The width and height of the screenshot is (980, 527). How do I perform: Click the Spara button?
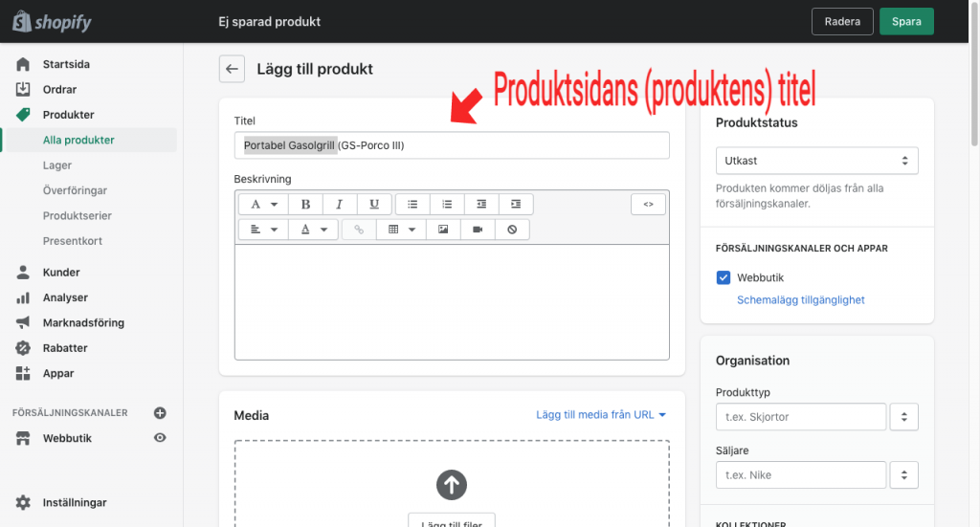[x=906, y=21]
